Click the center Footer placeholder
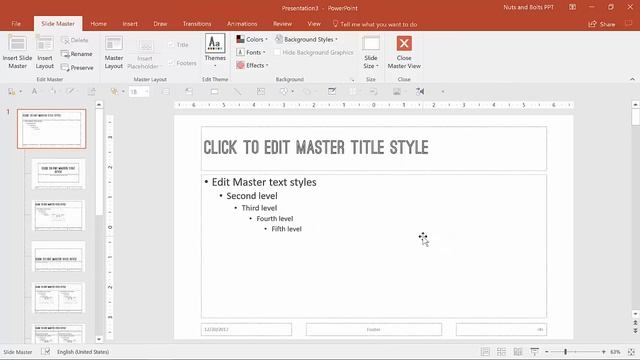 tap(374, 329)
